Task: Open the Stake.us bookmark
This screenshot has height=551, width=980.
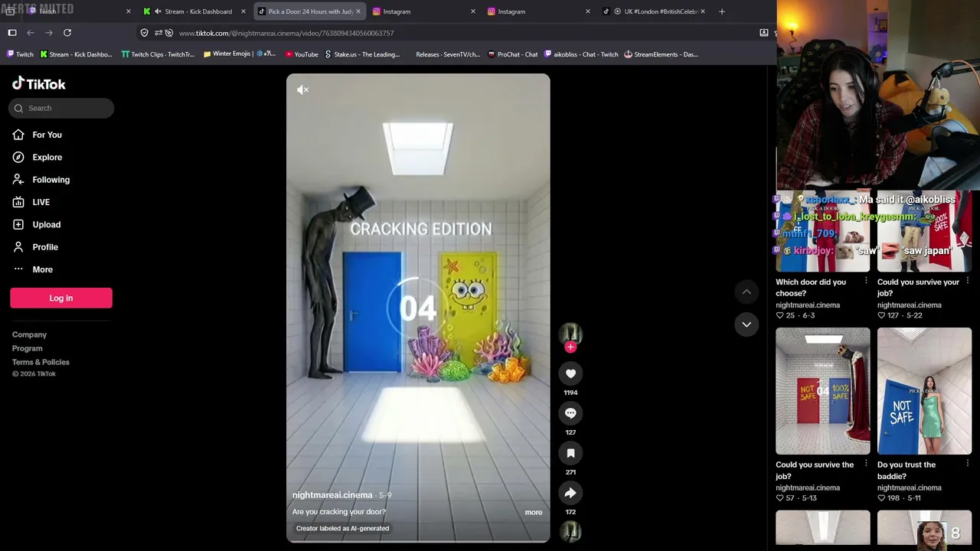Action: point(362,54)
